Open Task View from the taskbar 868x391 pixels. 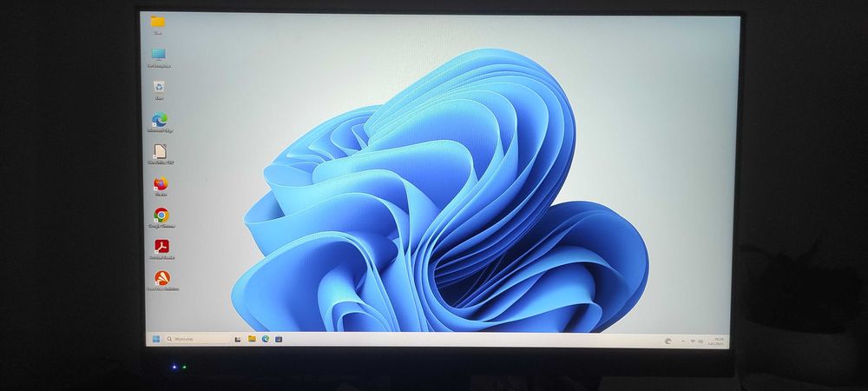click(238, 339)
